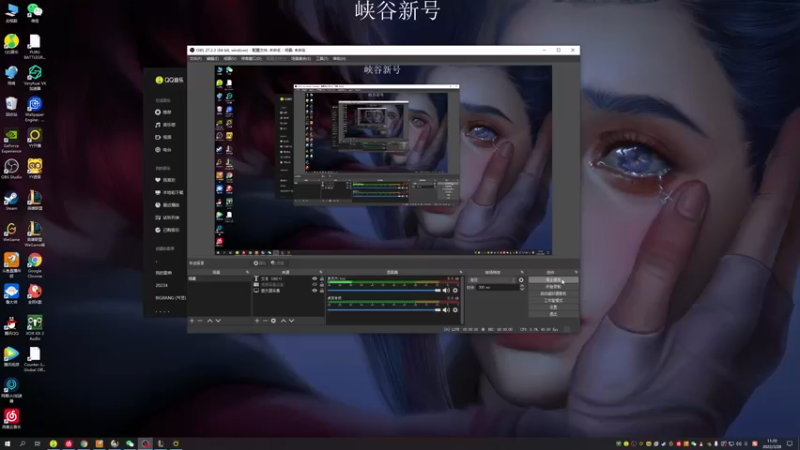800x450 pixels.
Task: Move the selected scene up
Action: [210, 321]
